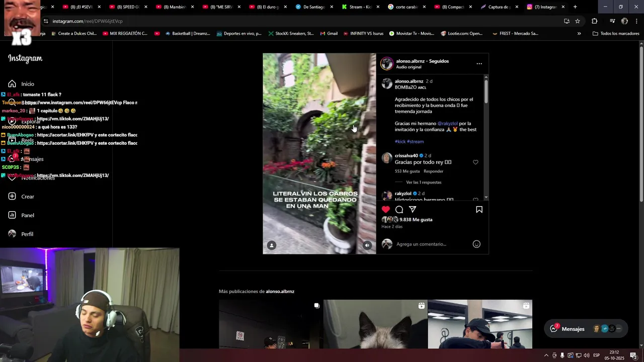Open the #stream hashtag
Screen dimensions: 644x362
[415, 141]
